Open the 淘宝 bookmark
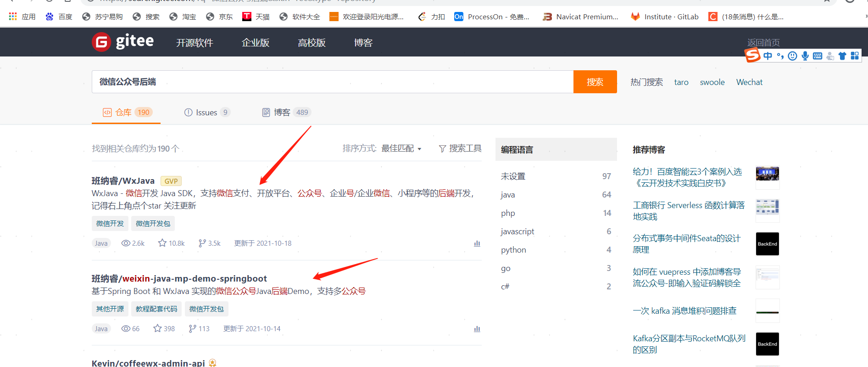Image resolution: width=868 pixels, height=367 pixels. click(182, 17)
